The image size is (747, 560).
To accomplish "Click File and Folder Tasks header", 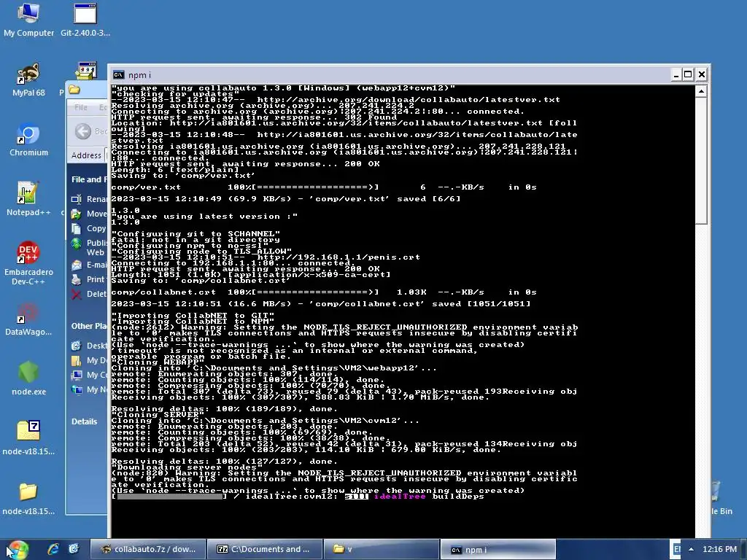I will click(x=89, y=179).
